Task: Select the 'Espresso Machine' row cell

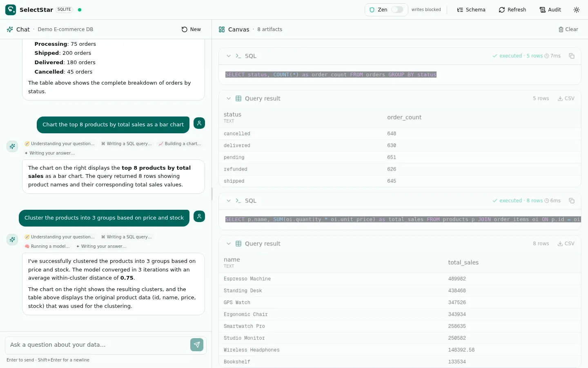Action: pos(247,279)
